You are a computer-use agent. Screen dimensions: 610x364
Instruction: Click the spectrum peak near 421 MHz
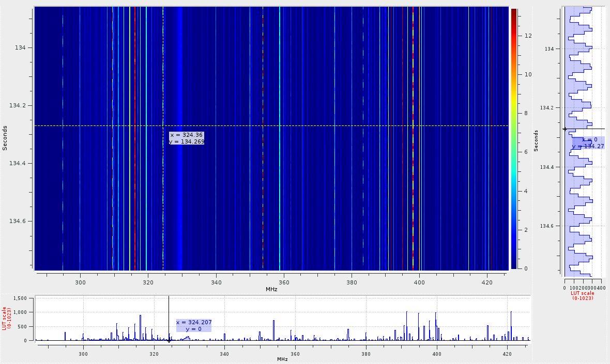coord(511,326)
